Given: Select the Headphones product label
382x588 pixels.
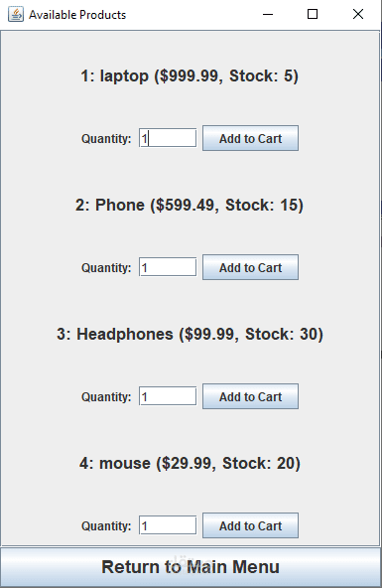Looking at the screenshot, I should [x=190, y=334].
